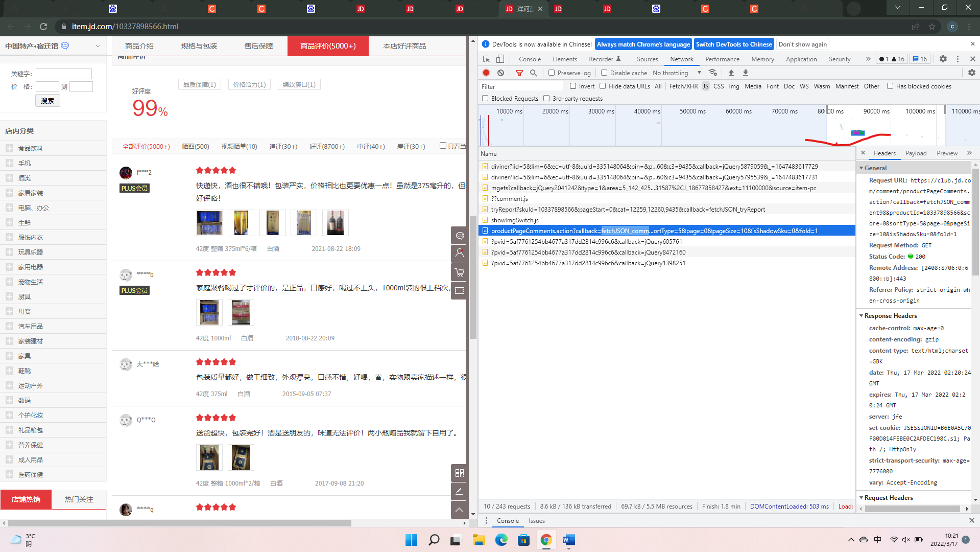Screen dimensions: 980x552
Task: Open File Explorer from taskbar
Action: tap(479, 540)
